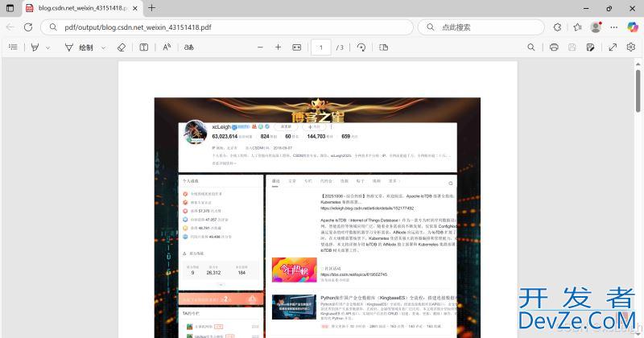Expand the 绘制 draw options dropdown
The width and height of the screenshot is (644, 338).
click(x=101, y=47)
